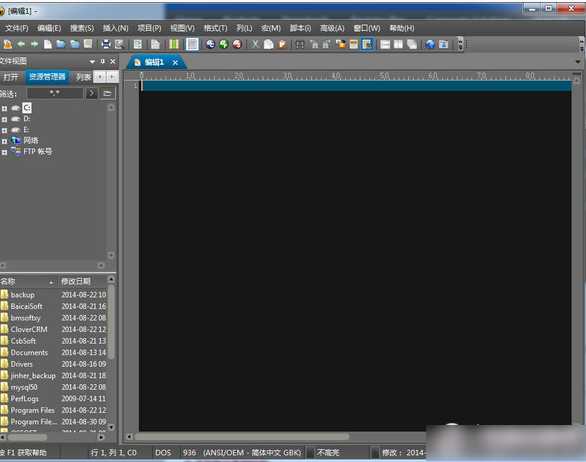Click the blue globe browser icon
This screenshot has width=586, height=462.
[x=431, y=44]
